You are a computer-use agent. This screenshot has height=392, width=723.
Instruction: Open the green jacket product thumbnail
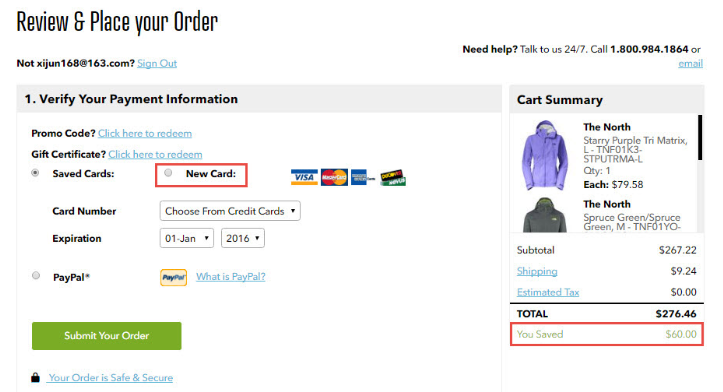[545, 215]
